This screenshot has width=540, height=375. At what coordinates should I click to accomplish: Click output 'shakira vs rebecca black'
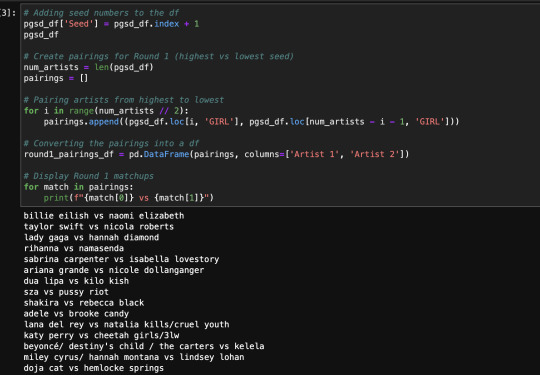coord(84,303)
